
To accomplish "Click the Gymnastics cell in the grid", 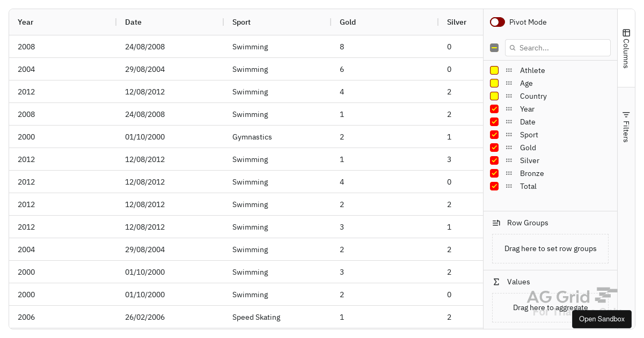I will (252, 137).
